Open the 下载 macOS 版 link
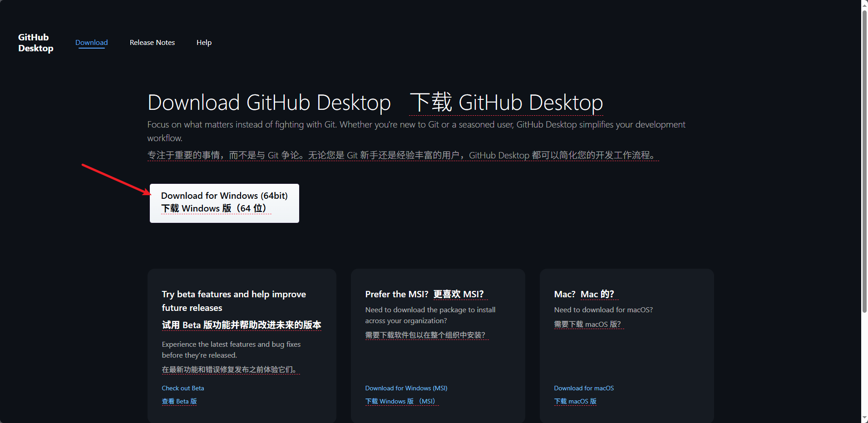 [x=575, y=401]
